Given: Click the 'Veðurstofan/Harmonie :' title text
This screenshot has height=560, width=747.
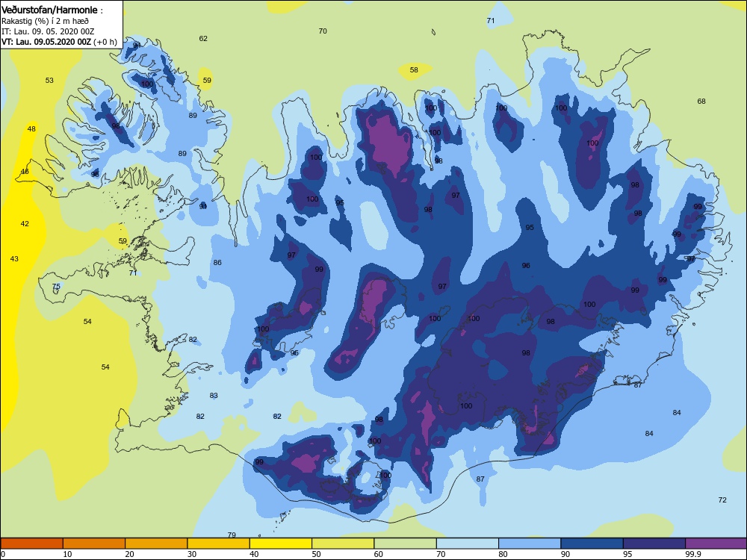Looking at the screenshot, I should coord(52,10).
